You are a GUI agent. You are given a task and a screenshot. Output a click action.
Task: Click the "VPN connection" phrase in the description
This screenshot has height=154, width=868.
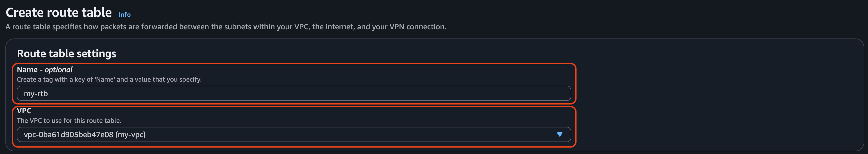tap(417, 27)
